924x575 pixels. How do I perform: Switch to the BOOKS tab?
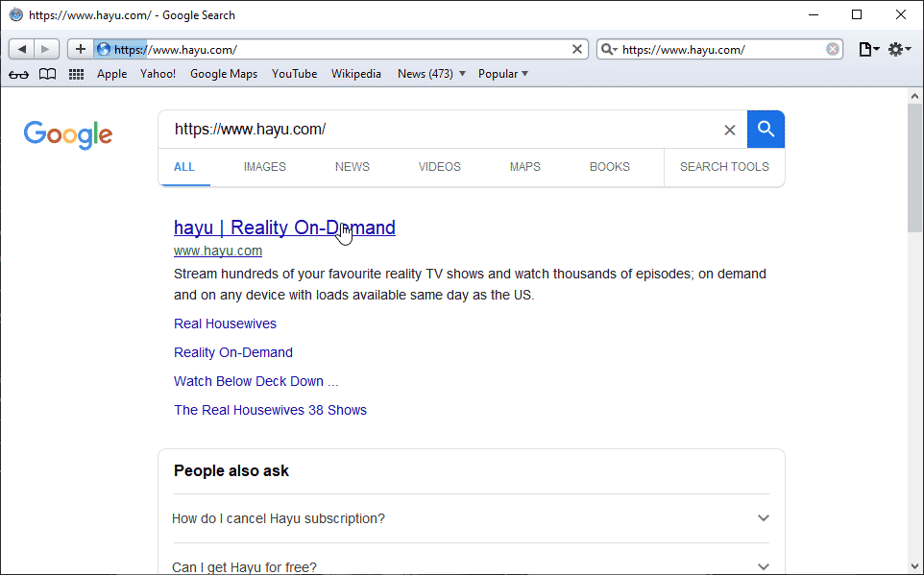[x=609, y=167]
